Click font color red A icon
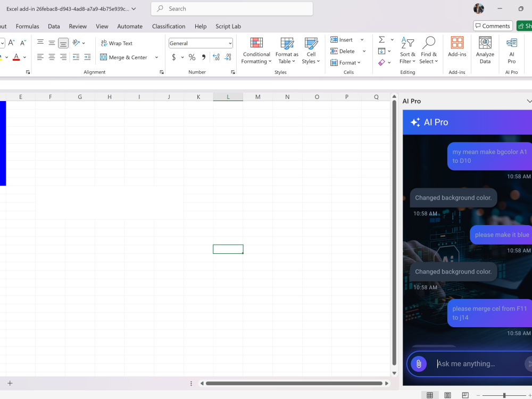The height and width of the screenshot is (399, 532). [x=16, y=57]
